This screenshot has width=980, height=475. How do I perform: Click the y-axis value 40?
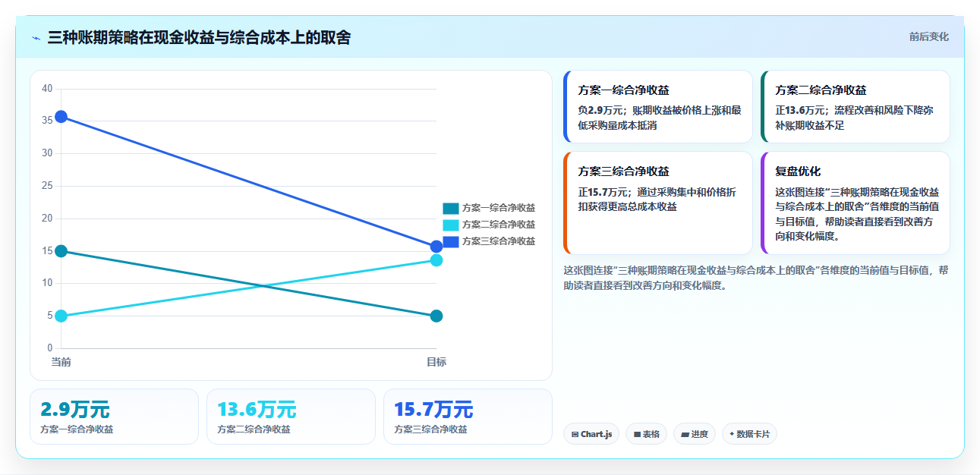coord(47,89)
